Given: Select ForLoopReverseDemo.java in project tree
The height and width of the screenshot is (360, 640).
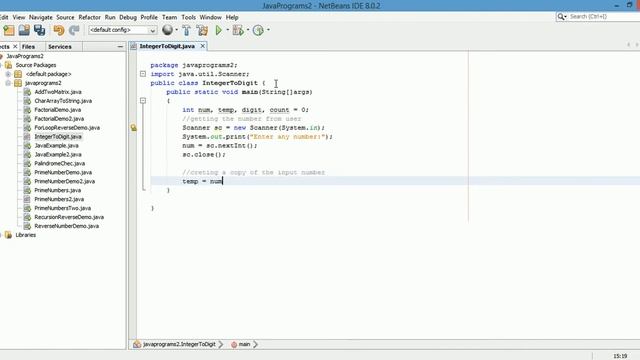Looking at the screenshot, I should (x=67, y=128).
